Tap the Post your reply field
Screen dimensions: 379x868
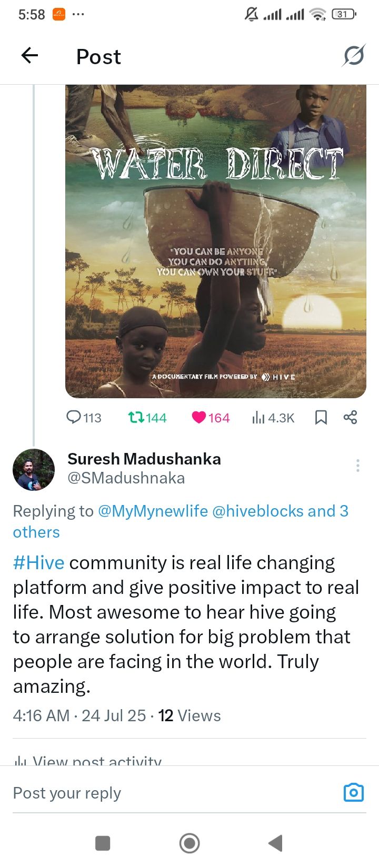tap(174, 793)
